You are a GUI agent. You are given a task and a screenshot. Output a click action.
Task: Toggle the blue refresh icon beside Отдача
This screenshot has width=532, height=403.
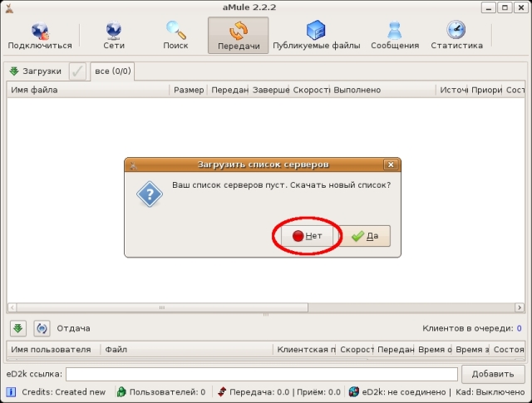point(42,328)
